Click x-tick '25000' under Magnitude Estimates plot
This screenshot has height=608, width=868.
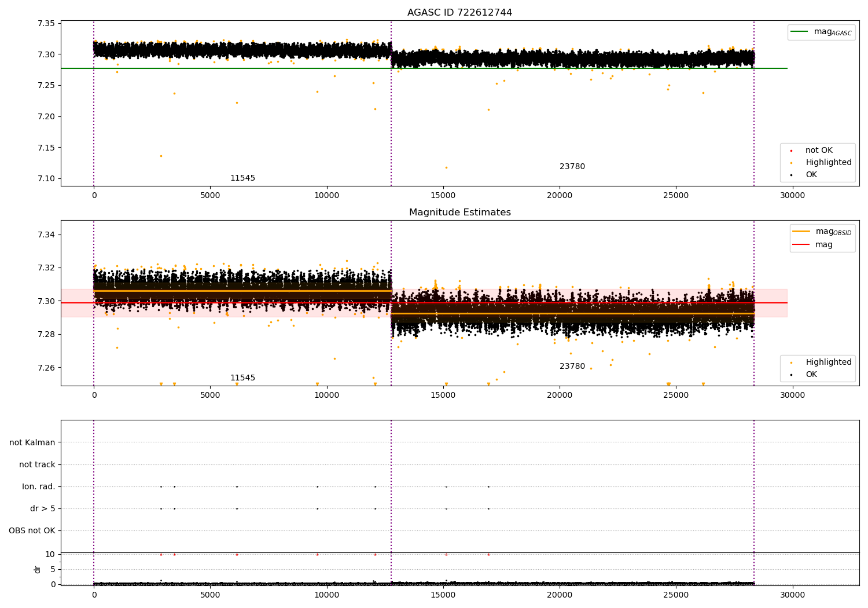tap(676, 395)
